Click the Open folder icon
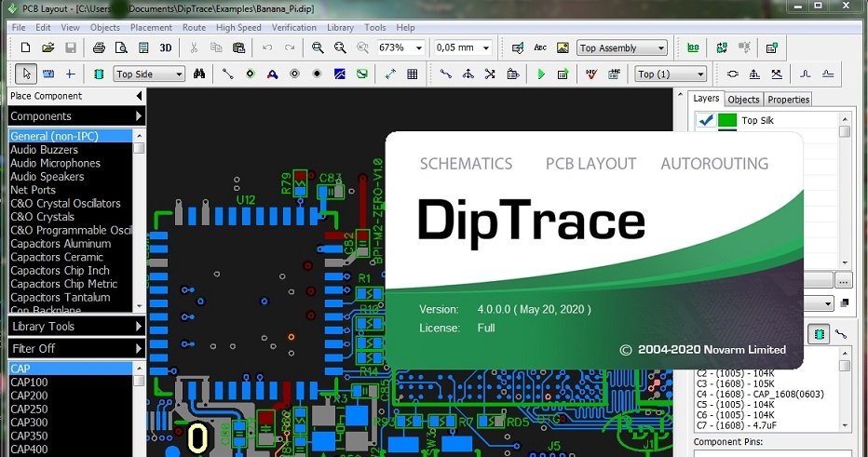 point(47,47)
